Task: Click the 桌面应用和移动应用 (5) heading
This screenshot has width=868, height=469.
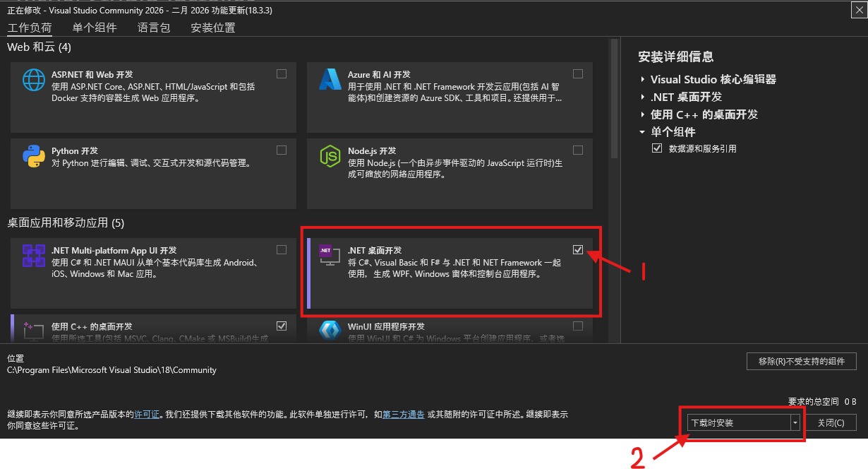Action: [66, 222]
